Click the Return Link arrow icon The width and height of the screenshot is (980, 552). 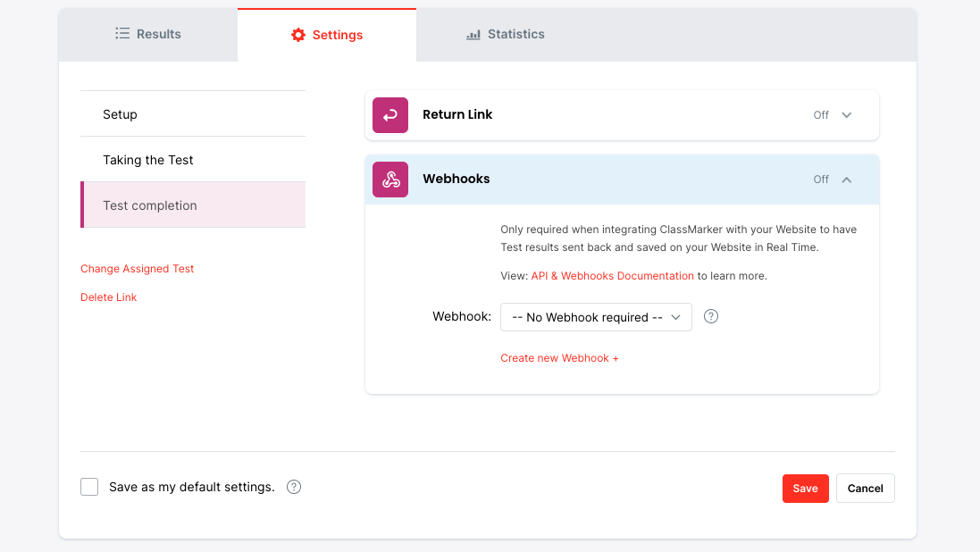(x=390, y=115)
